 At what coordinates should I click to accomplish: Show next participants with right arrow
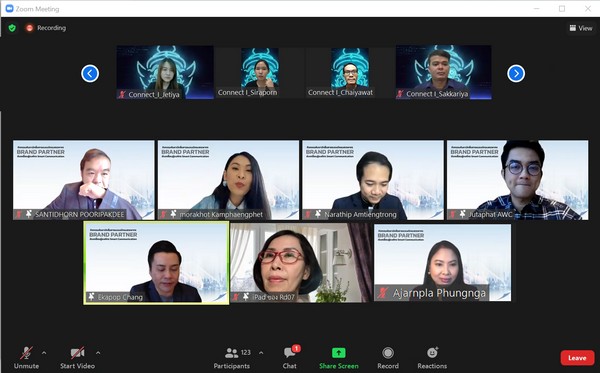(x=516, y=73)
